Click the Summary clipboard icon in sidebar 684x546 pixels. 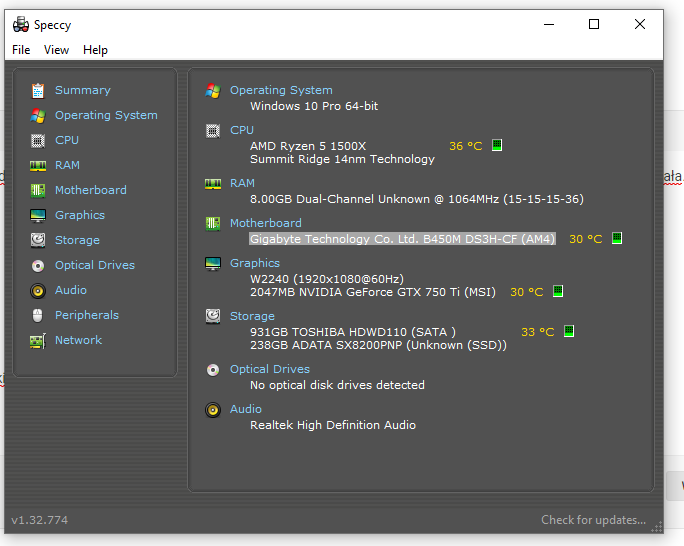(x=38, y=91)
